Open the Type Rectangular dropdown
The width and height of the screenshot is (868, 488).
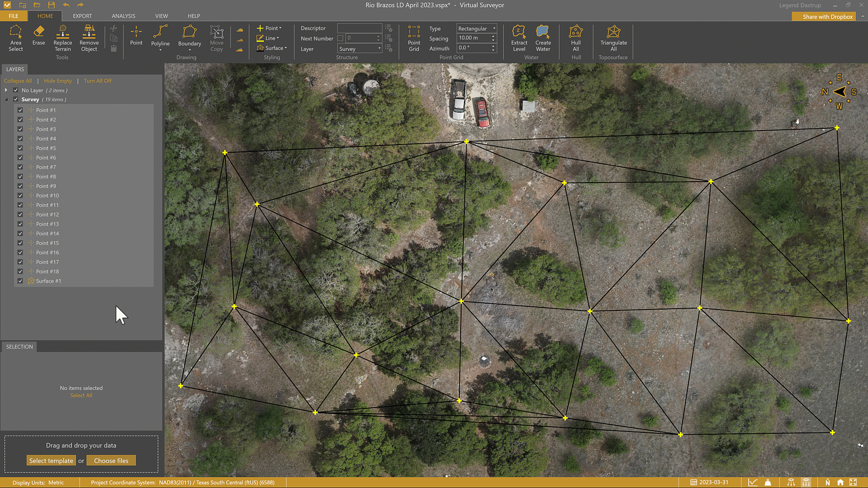[476, 28]
